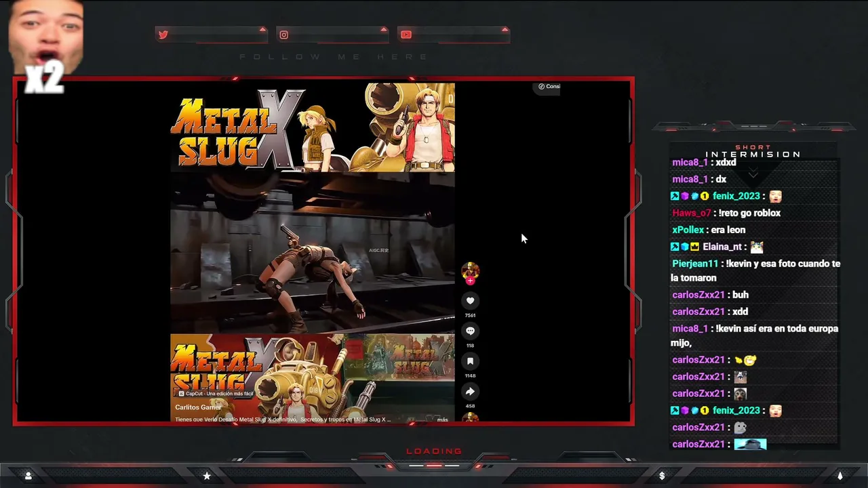Share the video with the arrow icon
868x488 pixels.
470,391
